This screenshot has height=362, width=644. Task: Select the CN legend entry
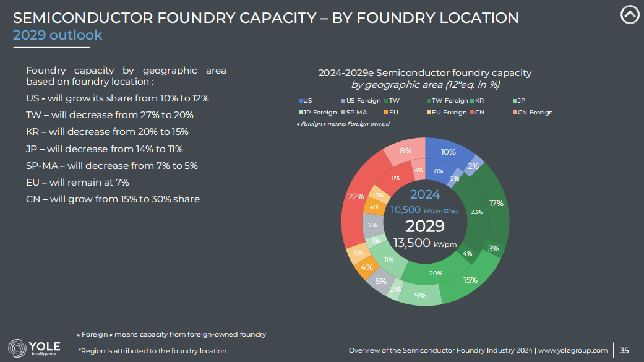[x=477, y=112]
